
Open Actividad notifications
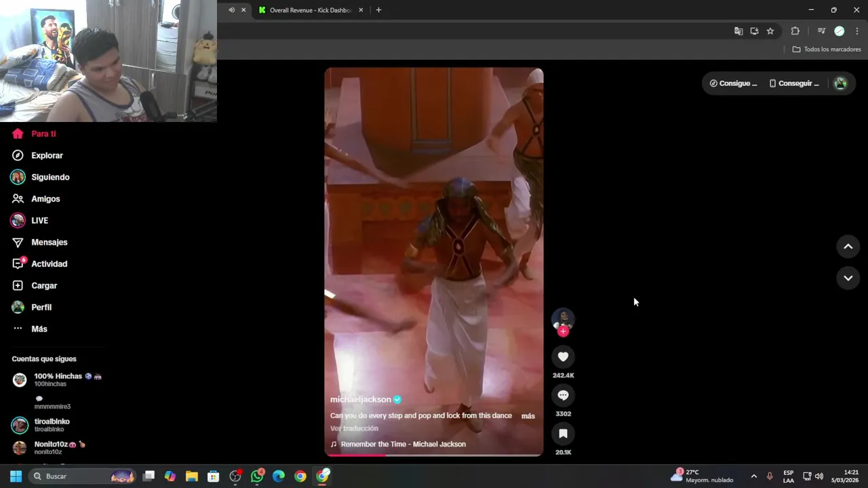39,264
